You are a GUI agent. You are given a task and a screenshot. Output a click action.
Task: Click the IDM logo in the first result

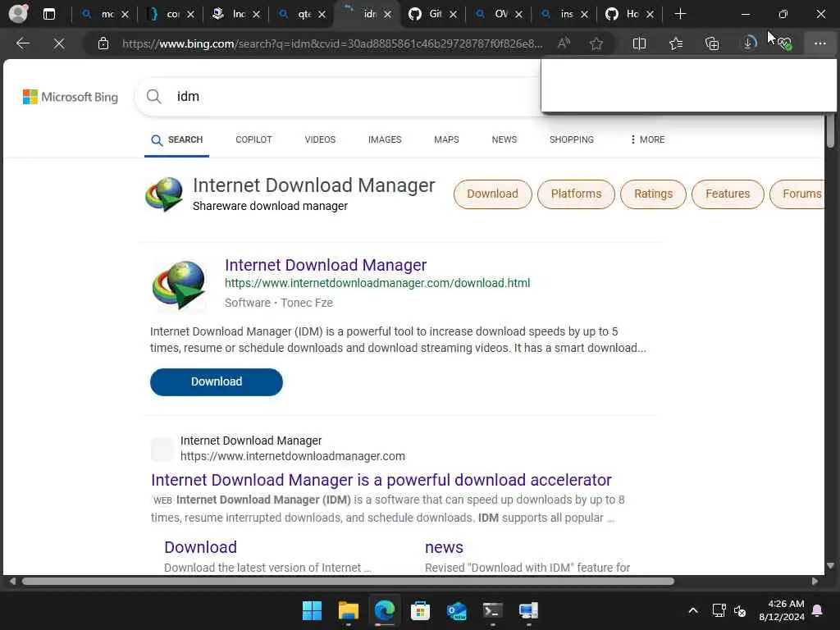pos(179,285)
